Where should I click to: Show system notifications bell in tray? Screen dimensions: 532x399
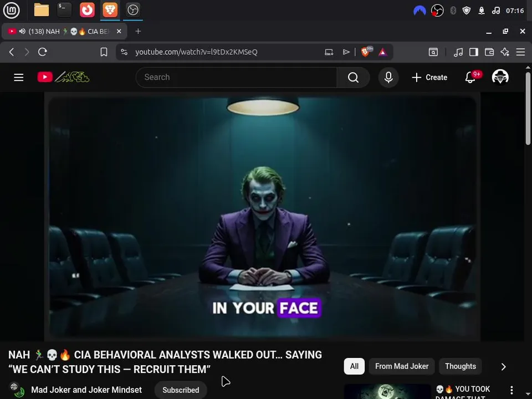[x=482, y=11]
